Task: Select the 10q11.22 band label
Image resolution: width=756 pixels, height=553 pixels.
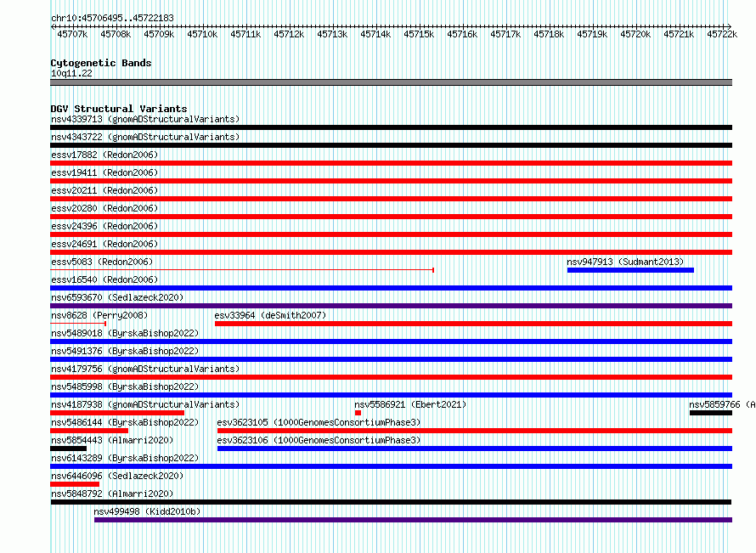Action: click(71, 73)
